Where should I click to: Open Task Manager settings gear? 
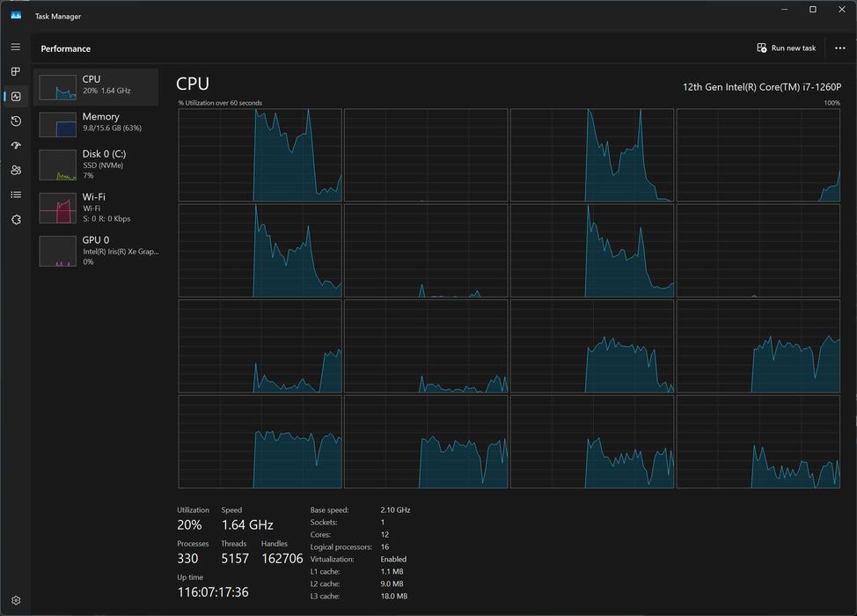(x=16, y=600)
